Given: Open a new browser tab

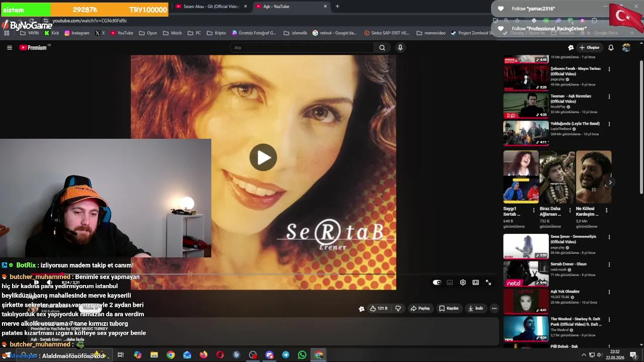Looking at the screenshot, I should 337,7.
